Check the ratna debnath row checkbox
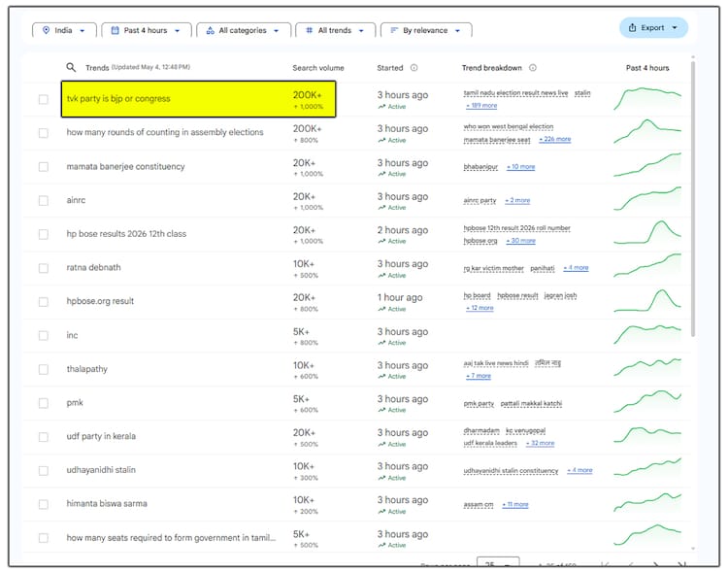The width and height of the screenshot is (728, 573). click(43, 268)
